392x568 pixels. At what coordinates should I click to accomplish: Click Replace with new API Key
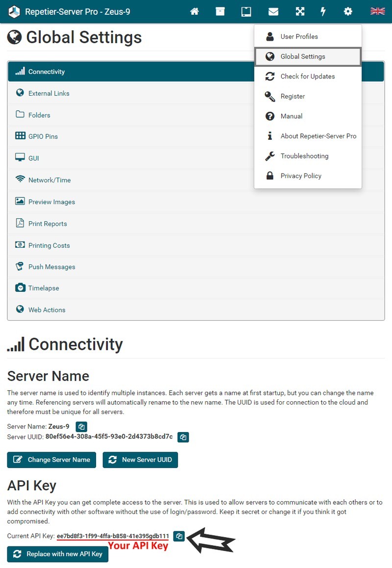pyautogui.click(x=57, y=554)
